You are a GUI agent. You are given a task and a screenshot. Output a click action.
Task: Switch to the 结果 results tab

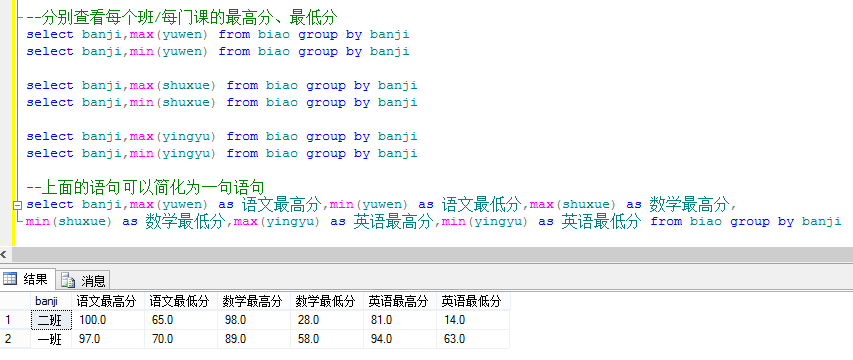click(28, 280)
